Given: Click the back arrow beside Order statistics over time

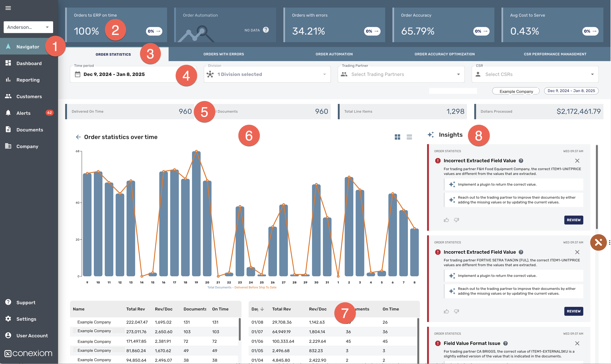Looking at the screenshot, I should 78,137.
